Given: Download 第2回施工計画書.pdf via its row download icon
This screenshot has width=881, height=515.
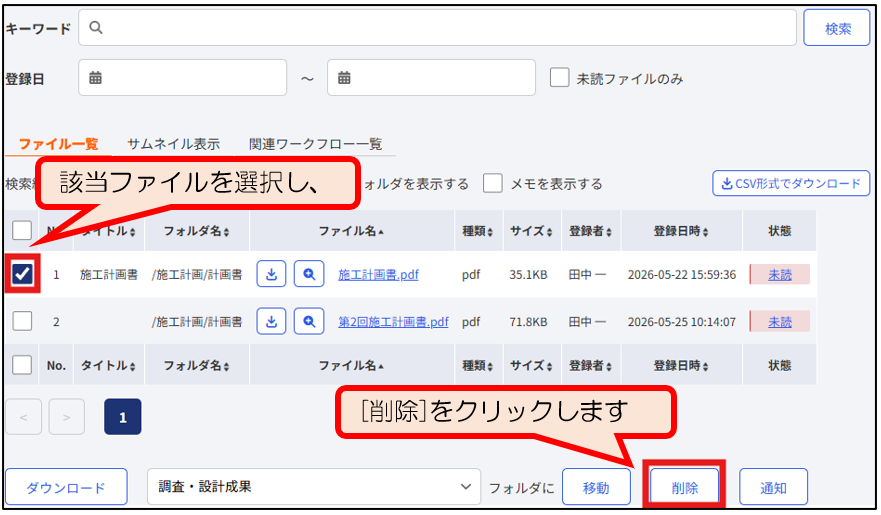Looking at the screenshot, I should (x=271, y=321).
